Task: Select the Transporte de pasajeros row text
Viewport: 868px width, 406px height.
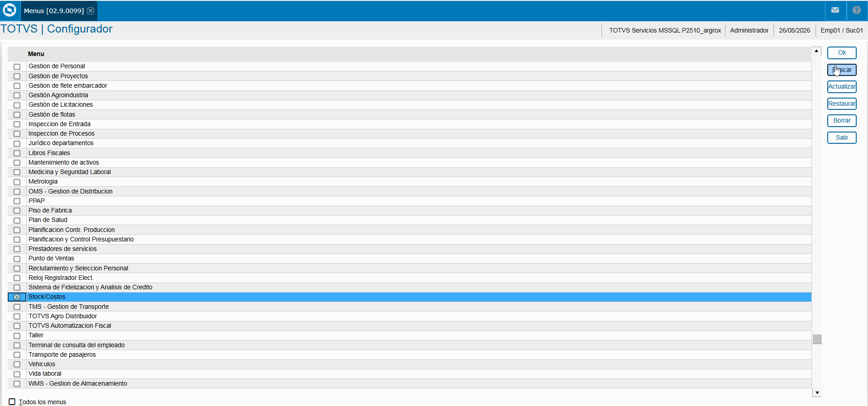Action: pyautogui.click(x=62, y=354)
